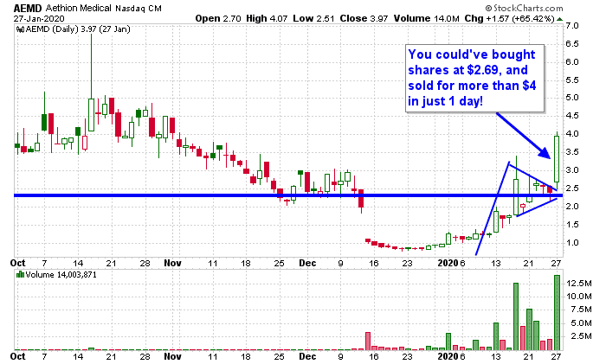The height and width of the screenshot is (364, 606).
Task: Click the AEMD (Daily) 3.97 legend label
Action: click(x=78, y=29)
